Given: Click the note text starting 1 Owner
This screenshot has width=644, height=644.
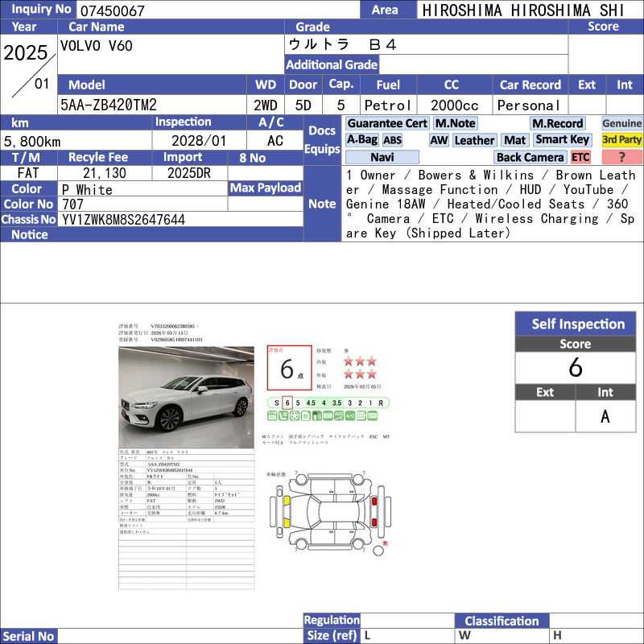Looking at the screenshot, I should click(x=491, y=204).
